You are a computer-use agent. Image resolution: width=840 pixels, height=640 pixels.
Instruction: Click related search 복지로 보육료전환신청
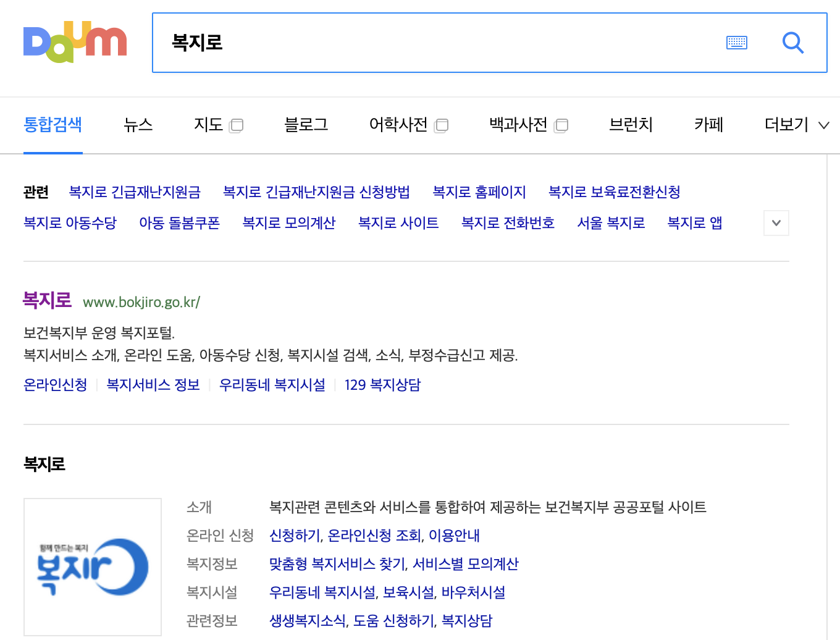click(x=615, y=192)
